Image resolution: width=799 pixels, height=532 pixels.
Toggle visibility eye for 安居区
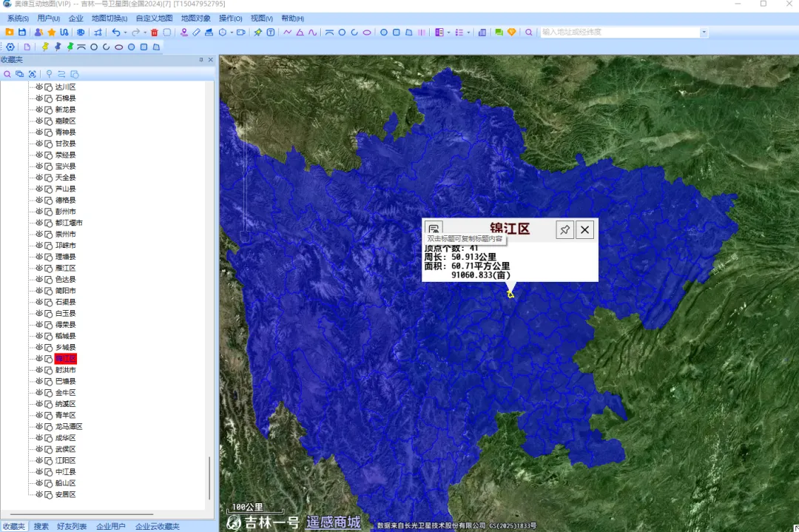click(38, 494)
